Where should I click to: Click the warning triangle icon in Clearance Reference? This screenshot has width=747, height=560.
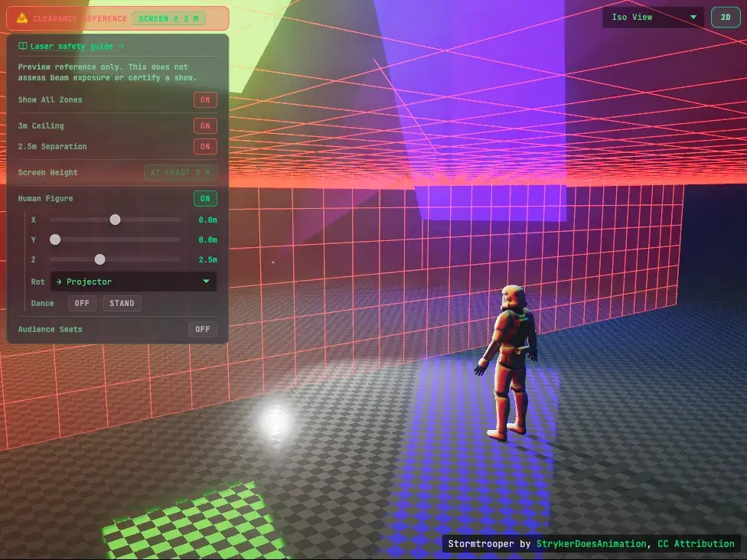pos(22,18)
